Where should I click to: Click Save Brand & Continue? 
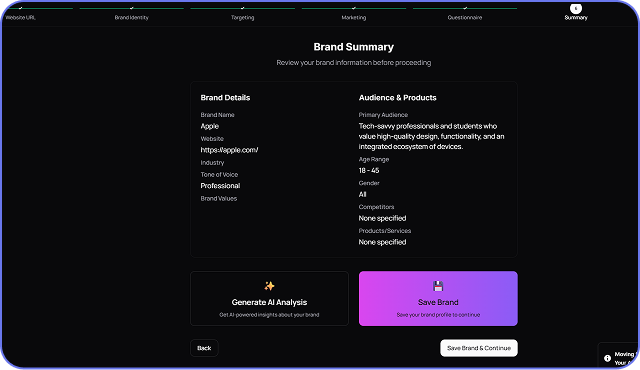coord(479,348)
